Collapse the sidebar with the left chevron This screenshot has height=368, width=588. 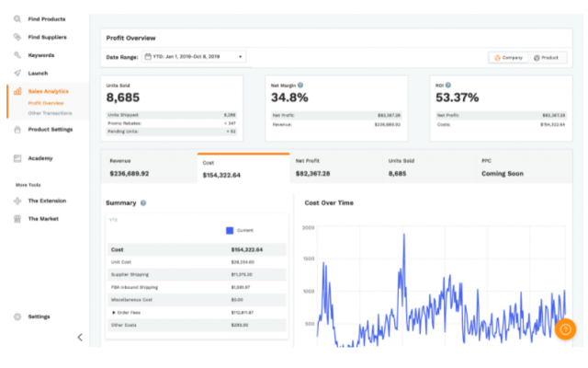(x=80, y=338)
